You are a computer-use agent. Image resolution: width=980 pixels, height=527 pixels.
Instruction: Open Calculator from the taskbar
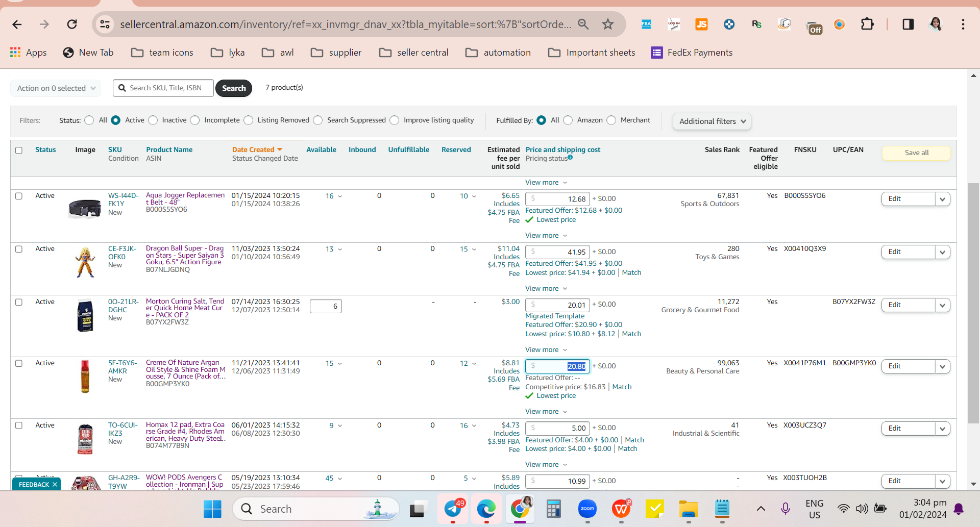click(x=553, y=509)
